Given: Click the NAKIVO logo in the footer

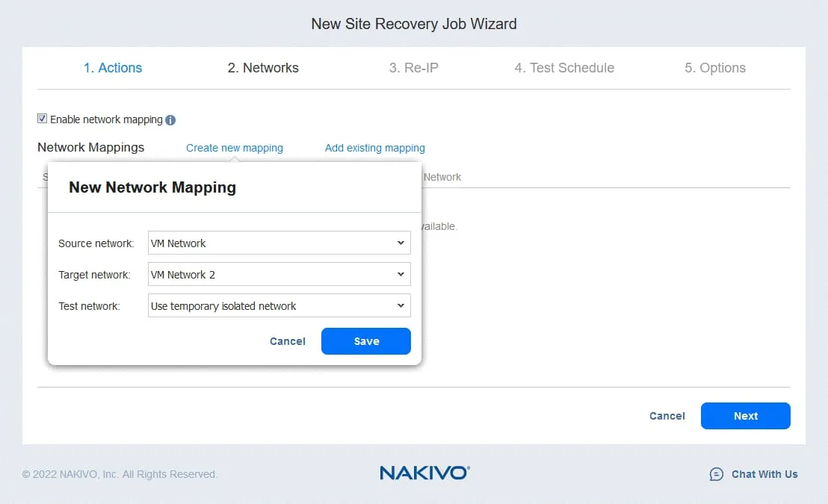Looking at the screenshot, I should [x=424, y=473].
